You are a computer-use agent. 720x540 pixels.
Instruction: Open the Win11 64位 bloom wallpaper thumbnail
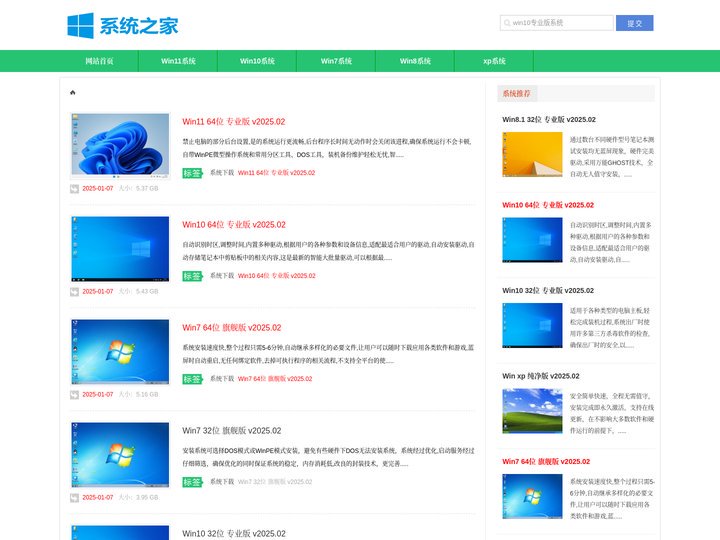click(120, 146)
